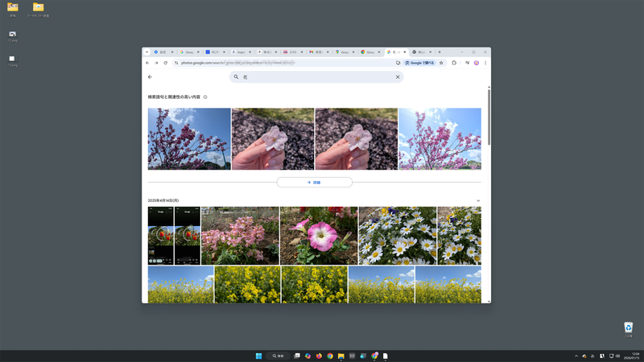Close the active Google Photos tab
Viewport: 644px width, 362px height.
pyautogui.click(x=405, y=52)
